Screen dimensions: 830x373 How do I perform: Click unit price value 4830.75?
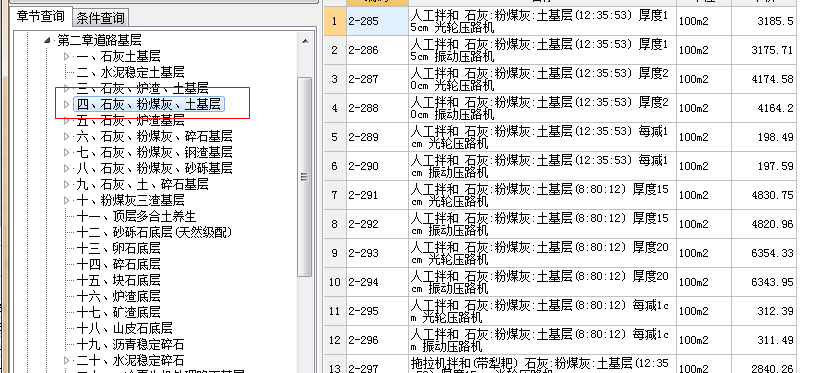point(771,195)
